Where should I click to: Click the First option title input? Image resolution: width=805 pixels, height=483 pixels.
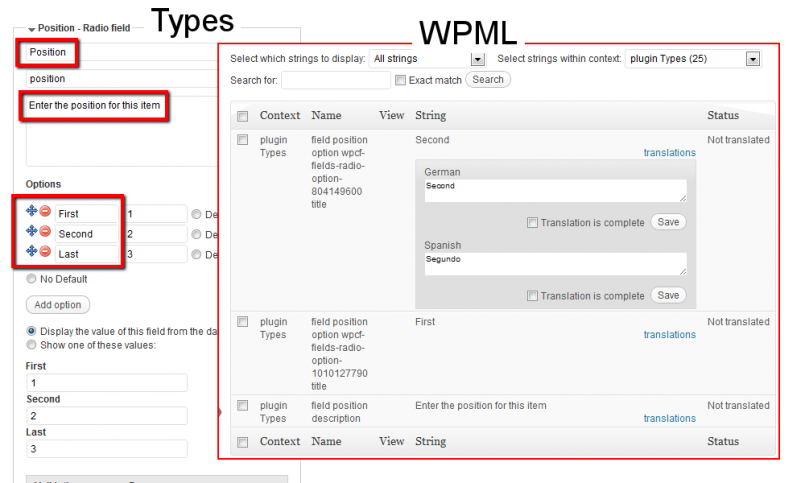tap(87, 214)
